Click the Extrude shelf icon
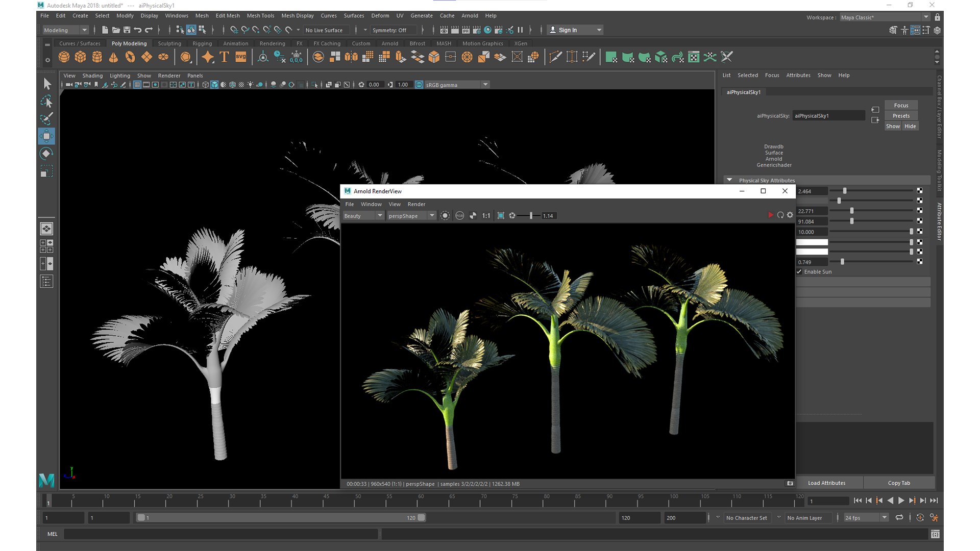 click(401, 57)
